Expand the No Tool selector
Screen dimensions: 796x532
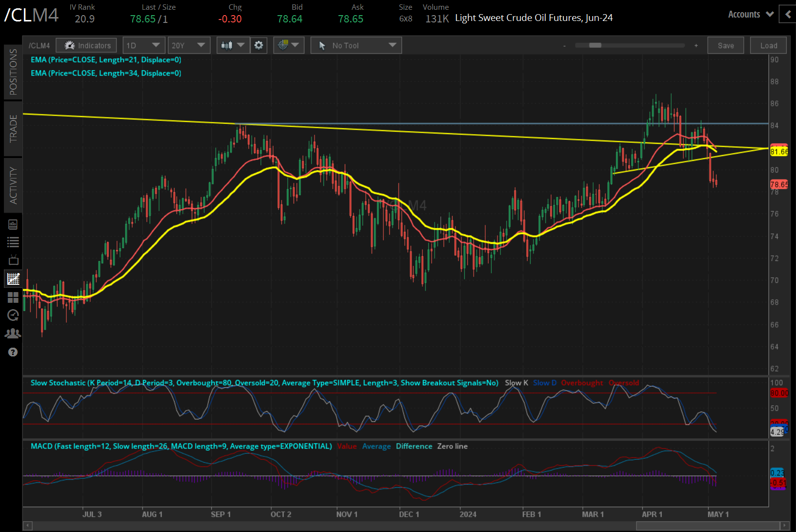(x=356, y=45)
